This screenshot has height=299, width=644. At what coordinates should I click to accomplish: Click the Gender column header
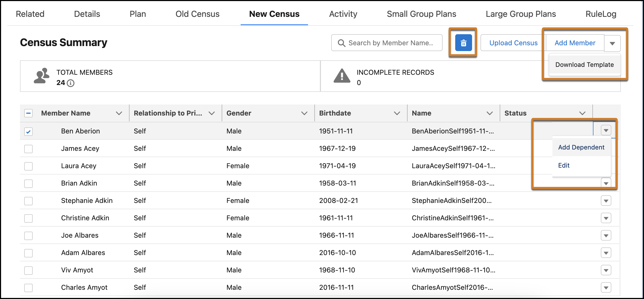coord(239,113)
